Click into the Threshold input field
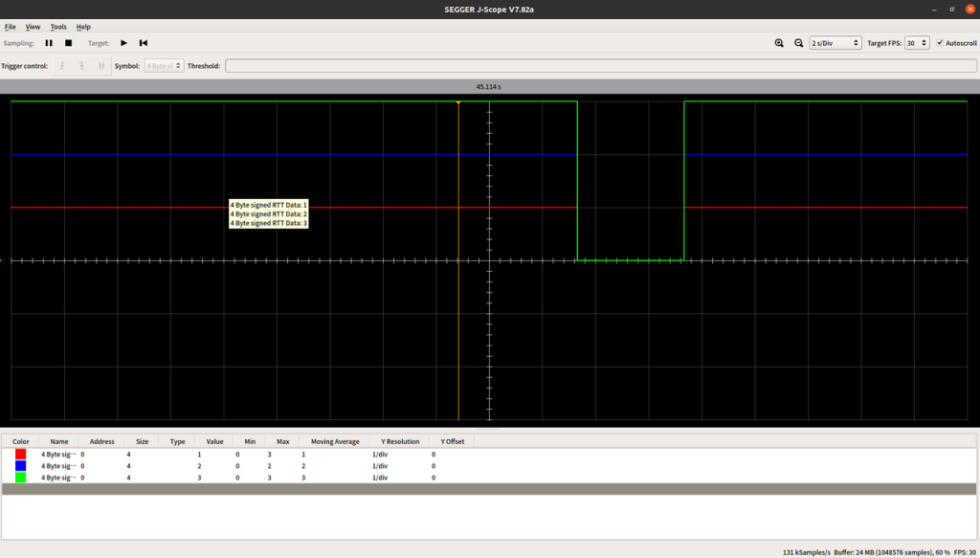Image resolution: width=980 pixels, height=558 pixels. point(601,66)
